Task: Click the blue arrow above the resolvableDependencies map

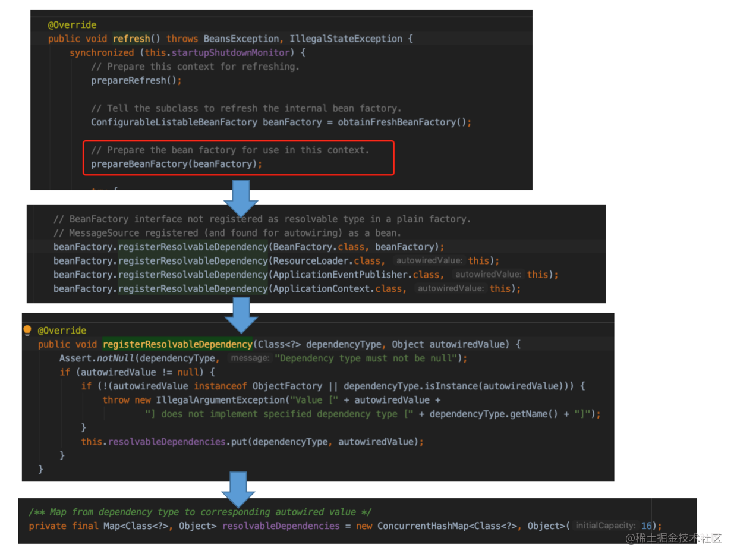Action: click(238, 490)
